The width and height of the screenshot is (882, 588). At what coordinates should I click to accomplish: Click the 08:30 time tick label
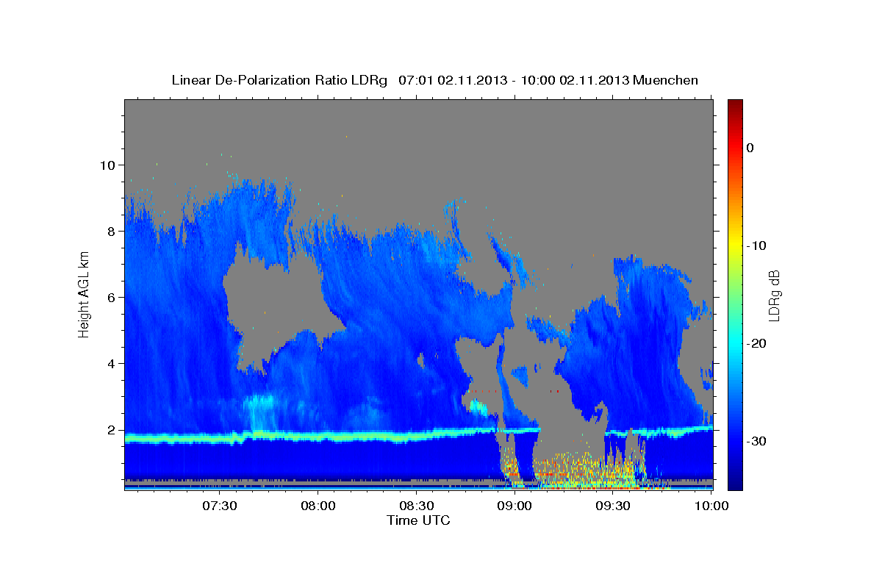pos(415,506)
